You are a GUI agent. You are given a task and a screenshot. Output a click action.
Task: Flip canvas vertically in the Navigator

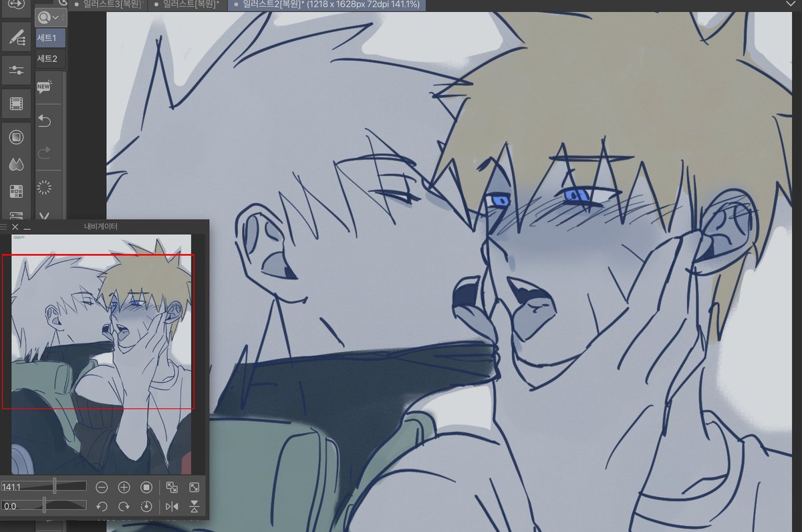[194, 506]
